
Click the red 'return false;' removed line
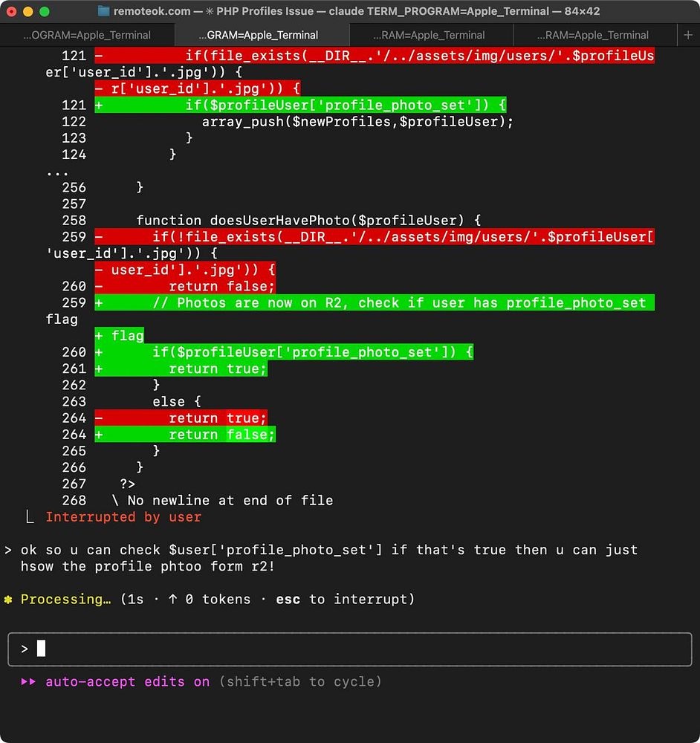pos(185,286)
